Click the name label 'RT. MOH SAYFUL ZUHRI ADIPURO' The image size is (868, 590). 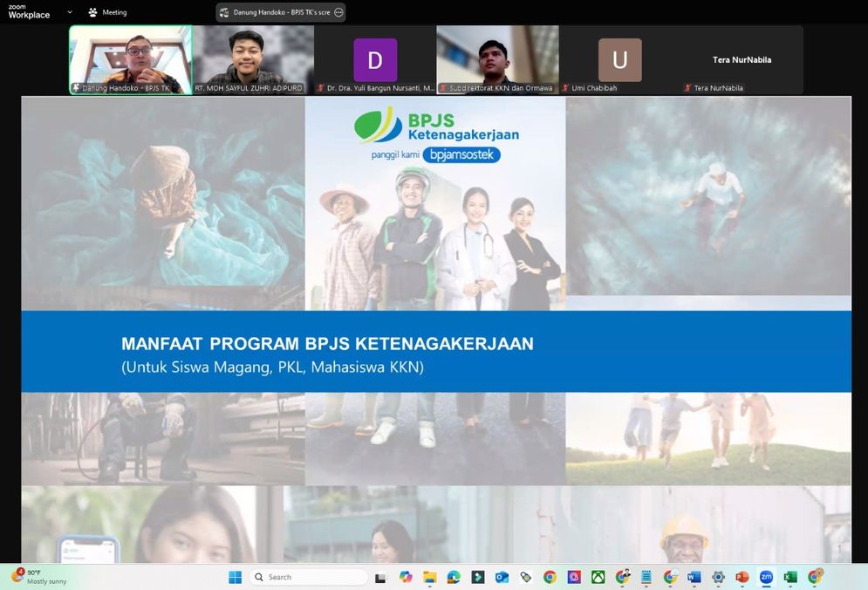(249, 88)
